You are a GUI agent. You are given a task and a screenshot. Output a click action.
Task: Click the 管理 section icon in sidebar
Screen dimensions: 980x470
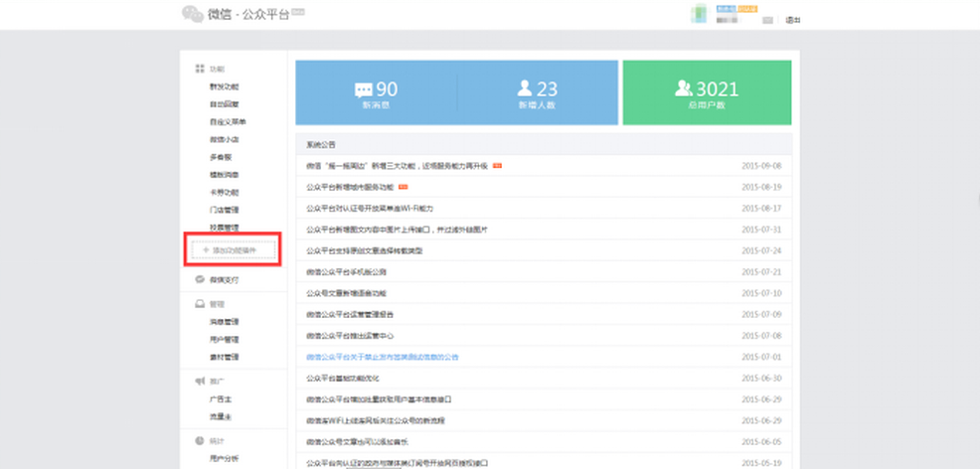click(x=199, y=304)
